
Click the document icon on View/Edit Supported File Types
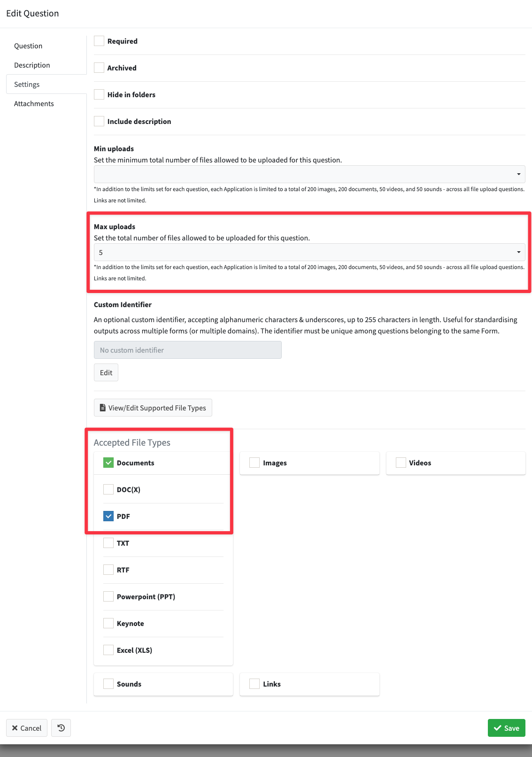pyautogui.click(x=103, y=408)
